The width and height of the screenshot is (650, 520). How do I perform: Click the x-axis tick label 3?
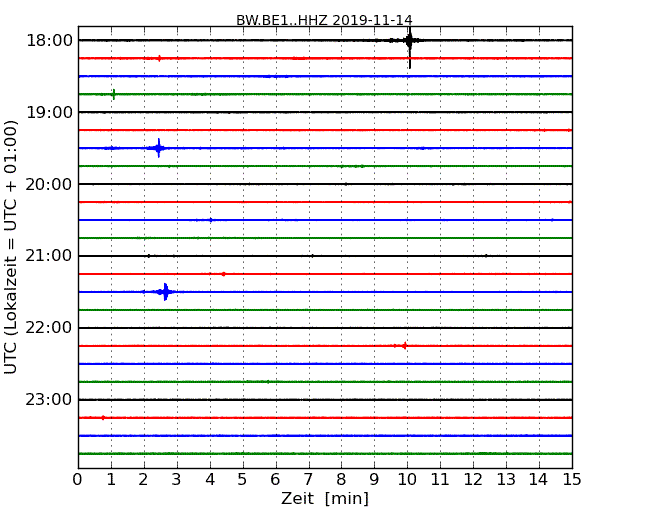click(x=177, y=480)
